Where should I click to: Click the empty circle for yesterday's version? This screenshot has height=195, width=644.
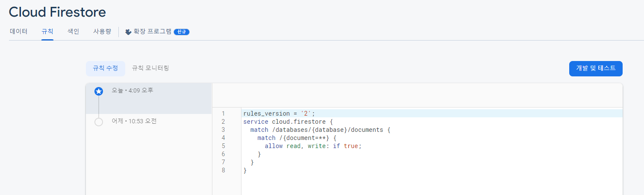tap(99, 122)
